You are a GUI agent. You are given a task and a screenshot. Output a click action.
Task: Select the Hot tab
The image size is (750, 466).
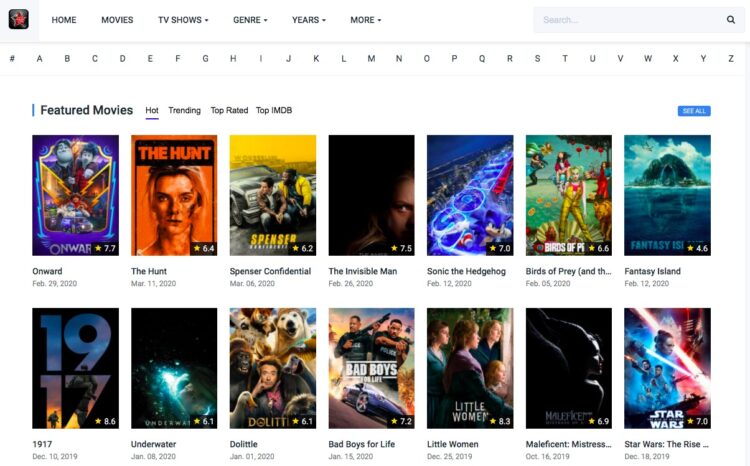(152, 111)
